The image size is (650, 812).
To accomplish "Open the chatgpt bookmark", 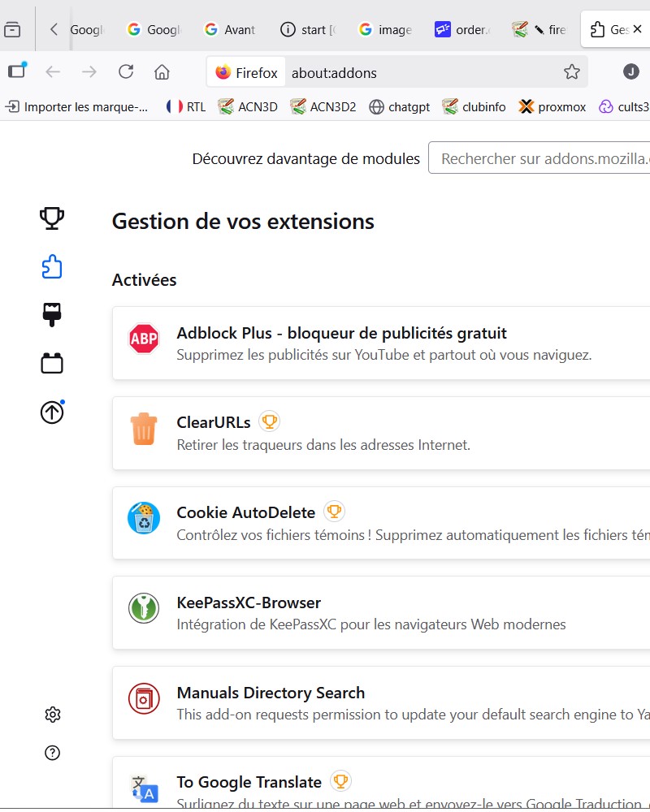I will tap(399, 106).
